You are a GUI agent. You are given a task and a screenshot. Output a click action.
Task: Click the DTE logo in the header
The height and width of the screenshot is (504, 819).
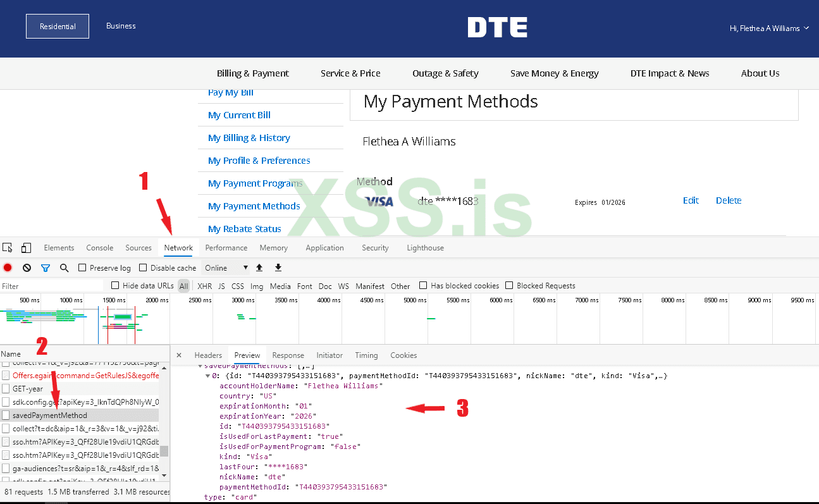498,28
